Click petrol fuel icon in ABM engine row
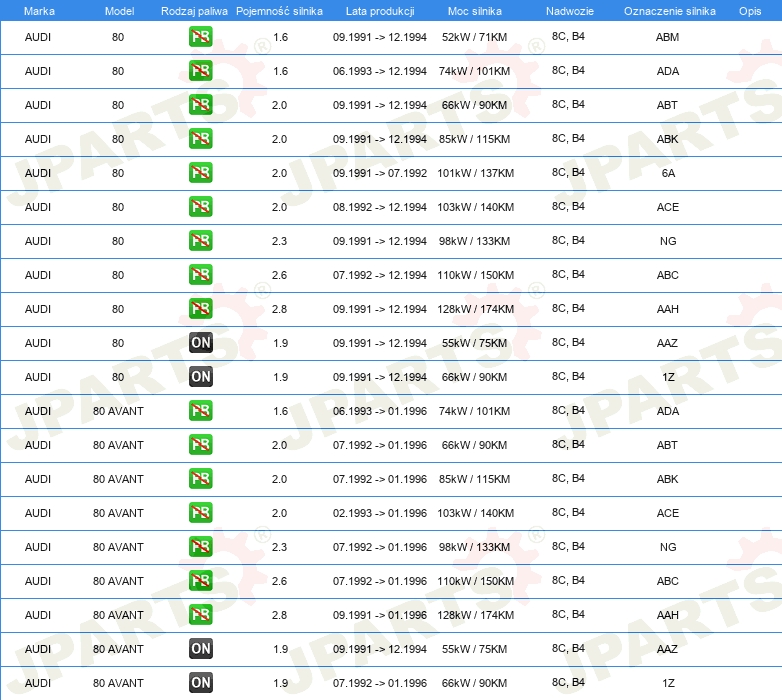The image size is (782, 700). point(200,37)
